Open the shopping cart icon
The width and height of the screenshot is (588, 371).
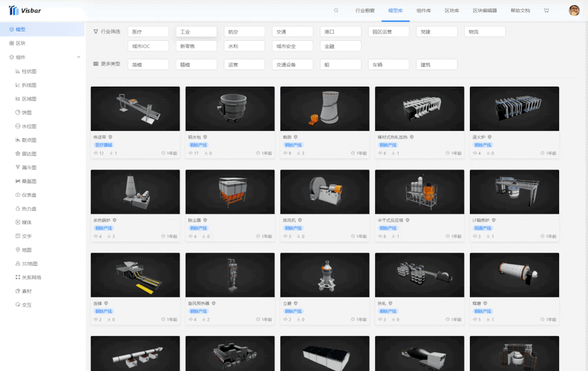click(547, 10)
